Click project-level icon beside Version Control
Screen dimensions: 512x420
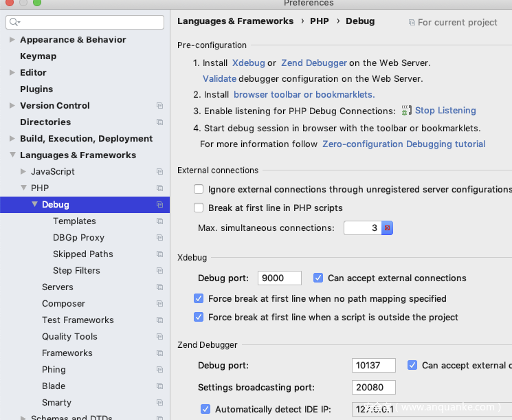(x=159, y=106)
